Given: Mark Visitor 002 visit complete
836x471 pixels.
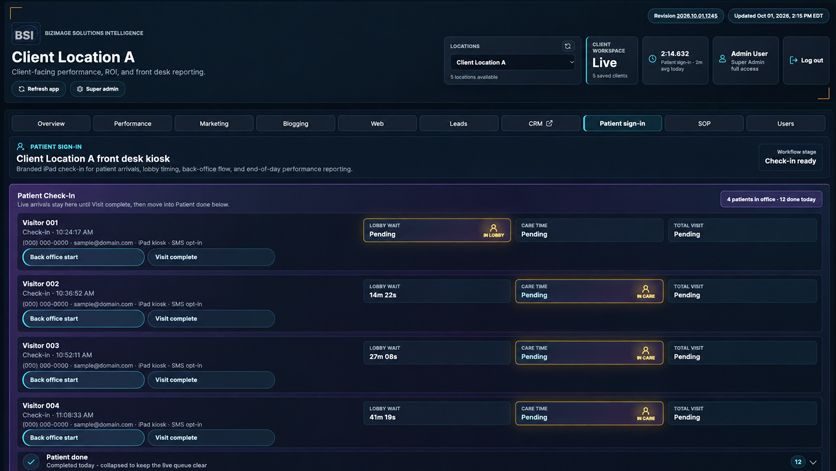Looking at the screenshot, I should (x=211, y=318).
